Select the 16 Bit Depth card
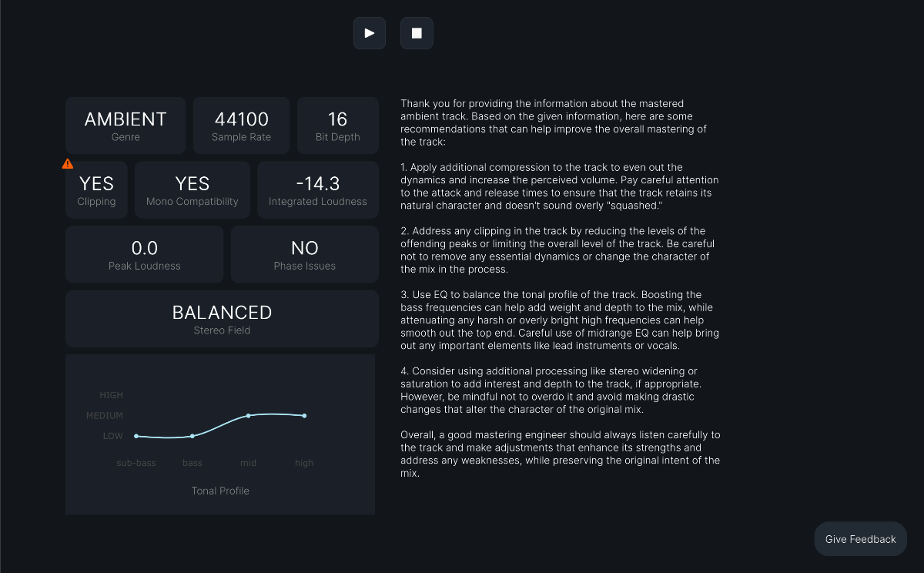 click(x=337, y=126)
